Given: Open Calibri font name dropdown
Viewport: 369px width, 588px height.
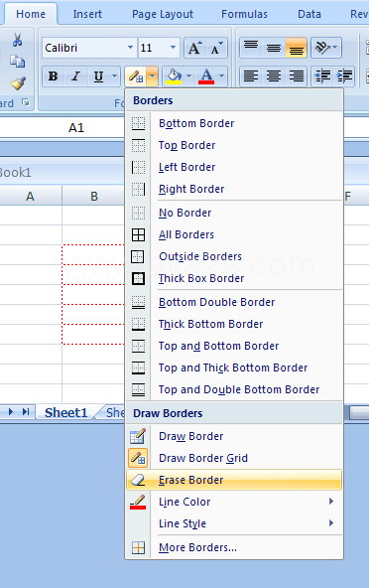Looking at the screenshot, I should [x=130, y=48].
